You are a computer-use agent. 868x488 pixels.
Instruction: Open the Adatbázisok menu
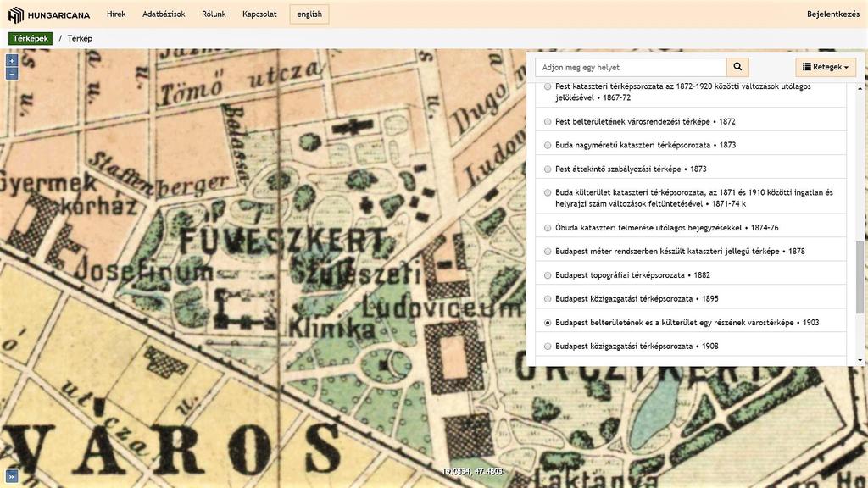(x=164, y=14)
